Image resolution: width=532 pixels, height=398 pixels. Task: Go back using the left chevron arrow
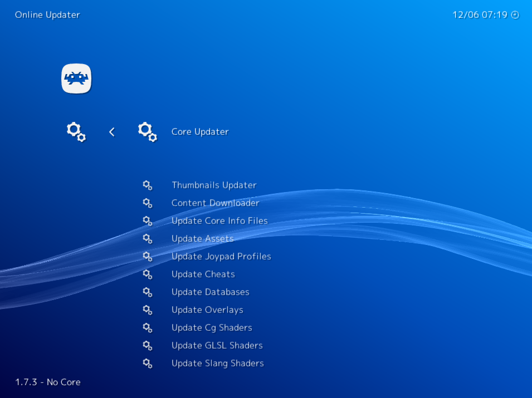click(112, 132)
